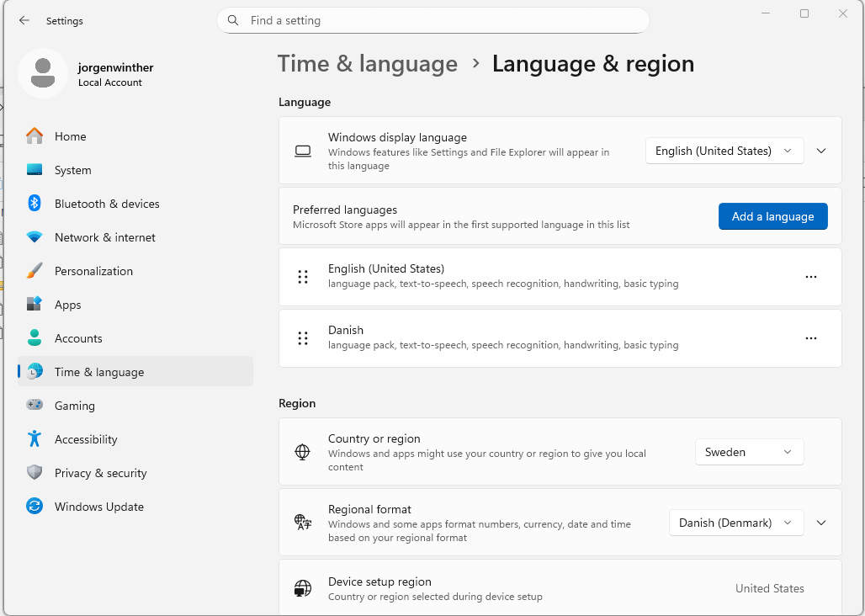Click the Bluetooth icon in sidebar

[34, 204]
